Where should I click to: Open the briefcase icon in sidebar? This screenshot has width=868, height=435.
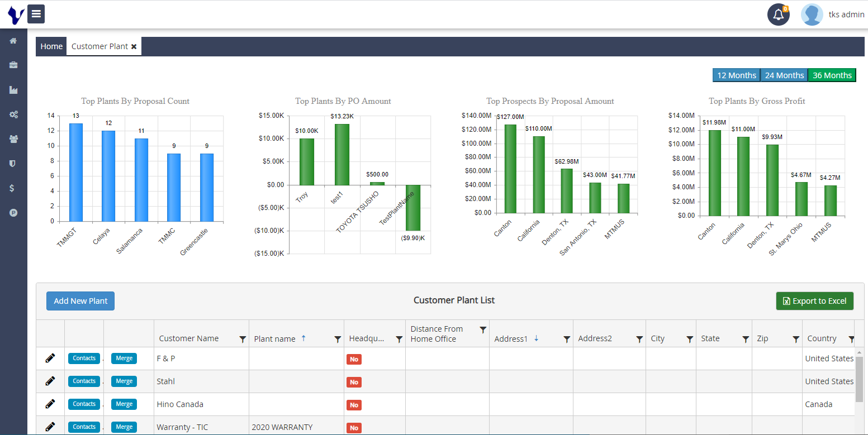click(13, 65)
